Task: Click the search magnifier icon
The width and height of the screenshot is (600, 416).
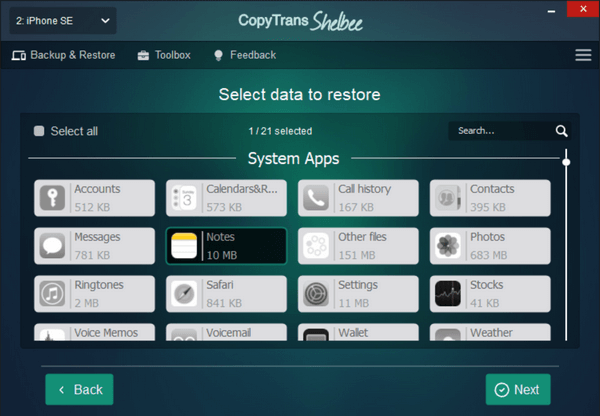Action: pos(561,131)
